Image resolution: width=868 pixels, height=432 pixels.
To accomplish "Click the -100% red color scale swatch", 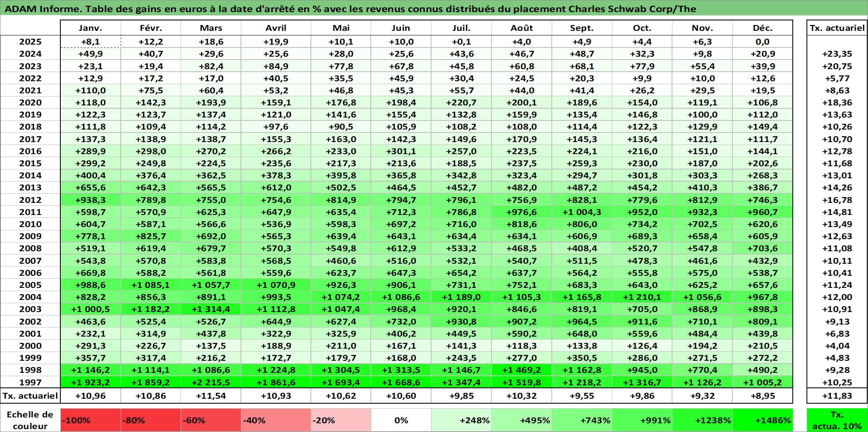I will click(90, 420).
